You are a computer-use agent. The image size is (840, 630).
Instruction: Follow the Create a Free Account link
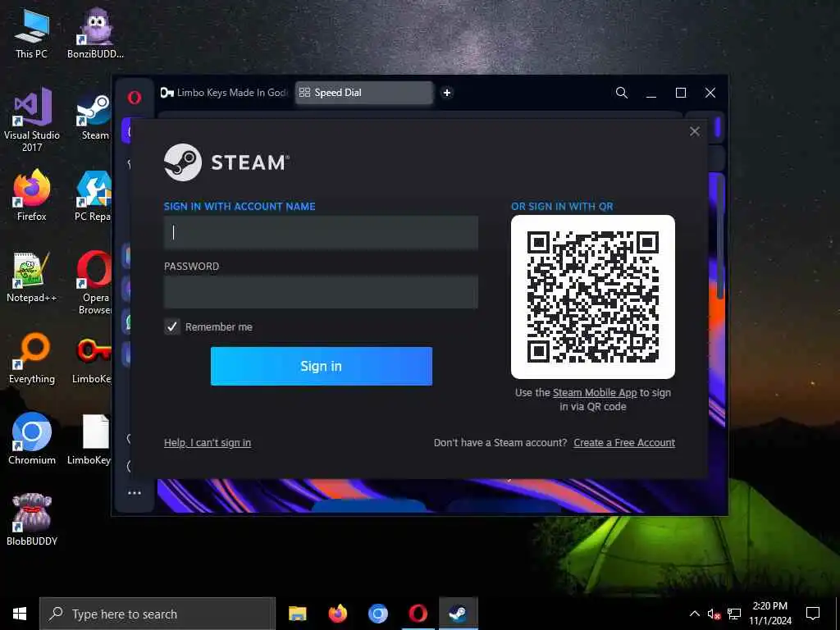[x=624, y=442]
